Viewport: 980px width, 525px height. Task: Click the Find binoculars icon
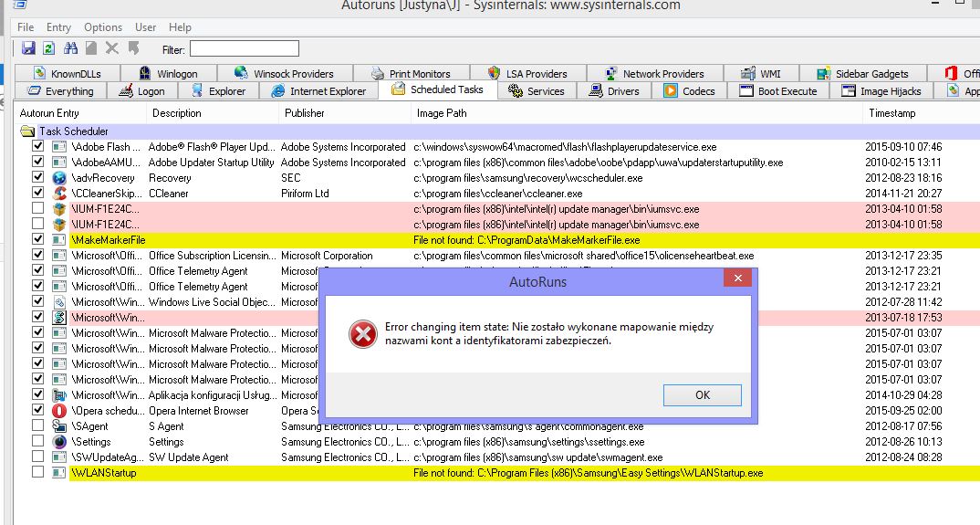(70, 48)
